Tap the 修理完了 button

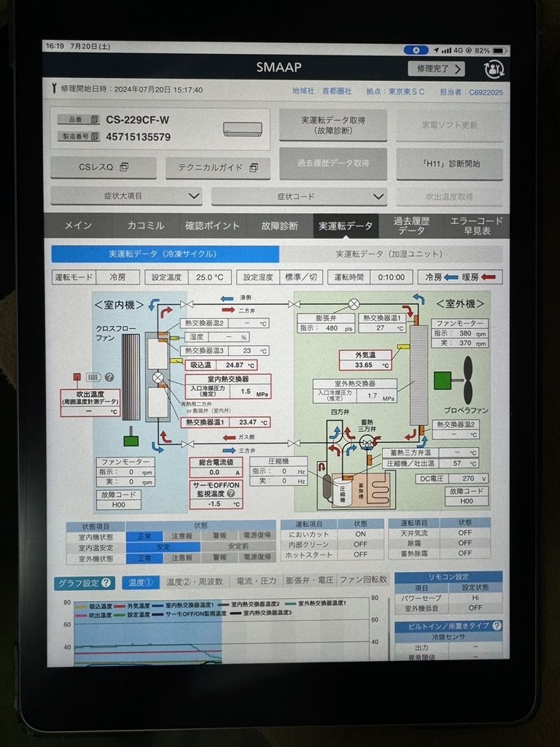[x=436, y=69]
